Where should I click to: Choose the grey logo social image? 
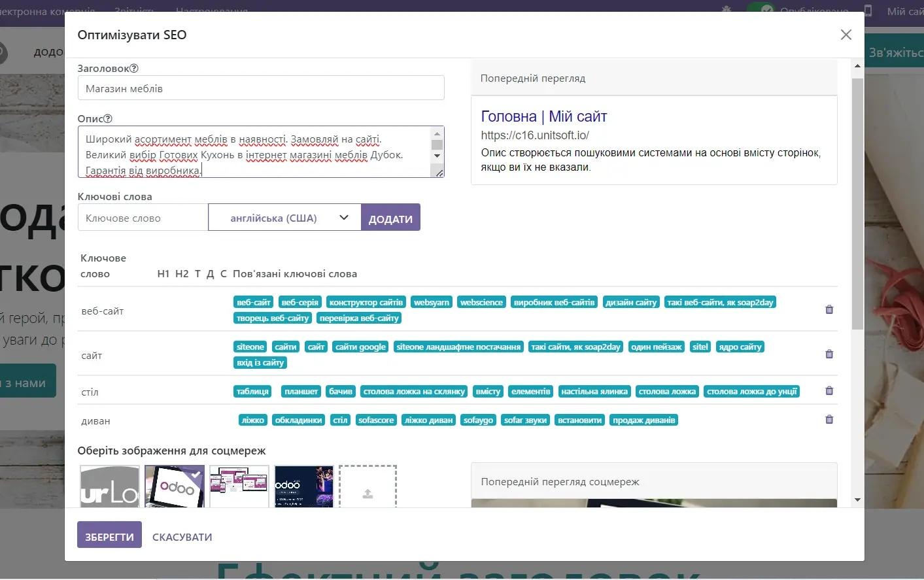pyautogui.click(x=110, y=486)
